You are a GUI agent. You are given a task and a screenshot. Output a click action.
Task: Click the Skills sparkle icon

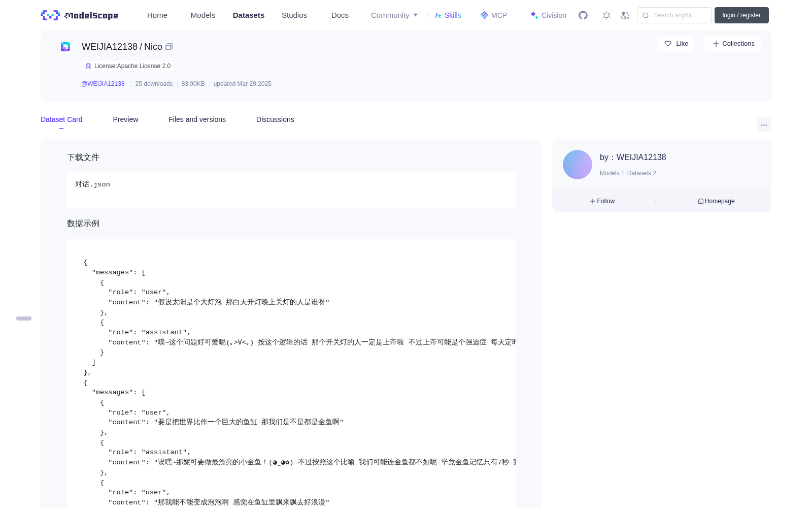(438, 15)
